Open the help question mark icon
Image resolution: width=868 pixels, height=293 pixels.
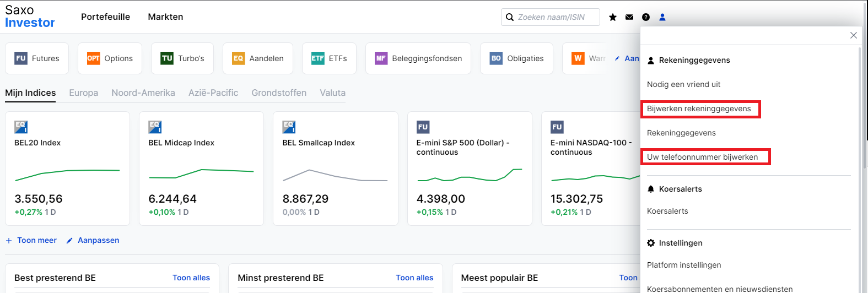(x=646, y=17)
